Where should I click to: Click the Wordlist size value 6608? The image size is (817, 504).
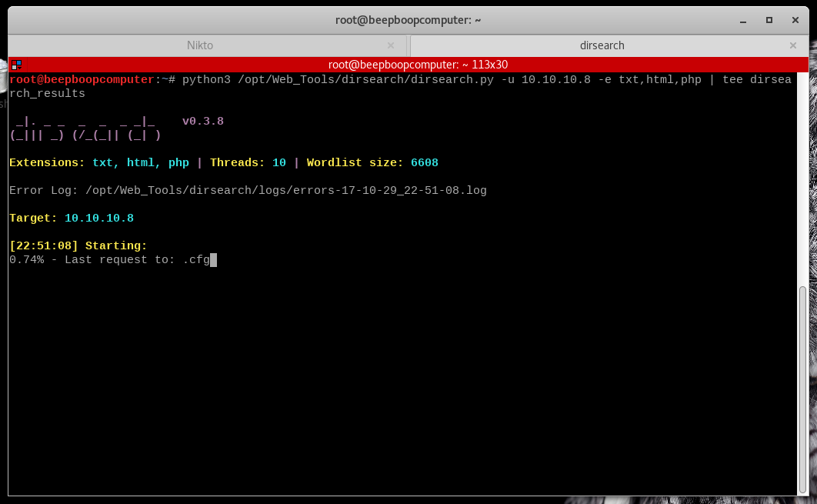pos(424,162)
